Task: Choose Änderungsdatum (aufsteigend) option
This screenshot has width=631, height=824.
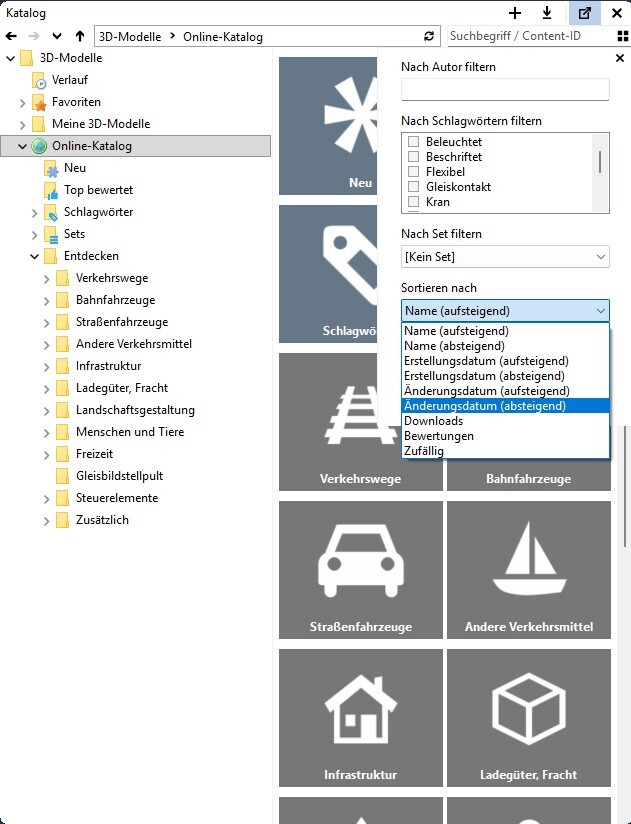Action: (x=505, y=391)
